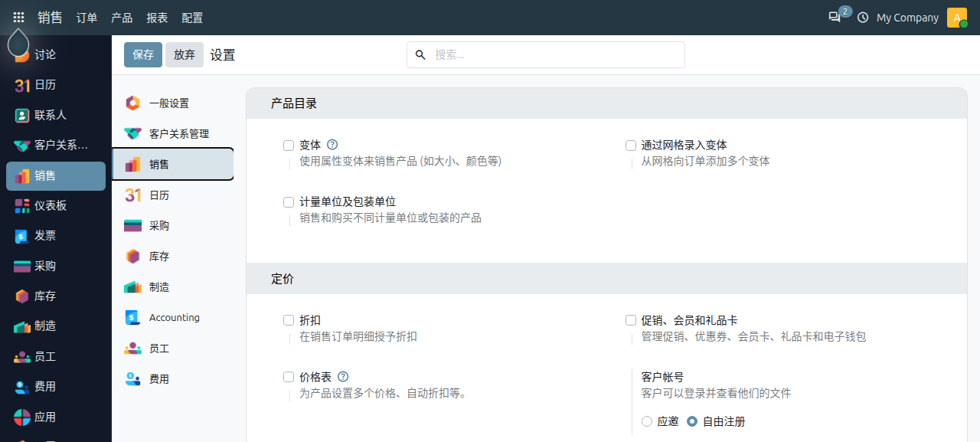Click magnifier icon in search box

click(420, 54)
